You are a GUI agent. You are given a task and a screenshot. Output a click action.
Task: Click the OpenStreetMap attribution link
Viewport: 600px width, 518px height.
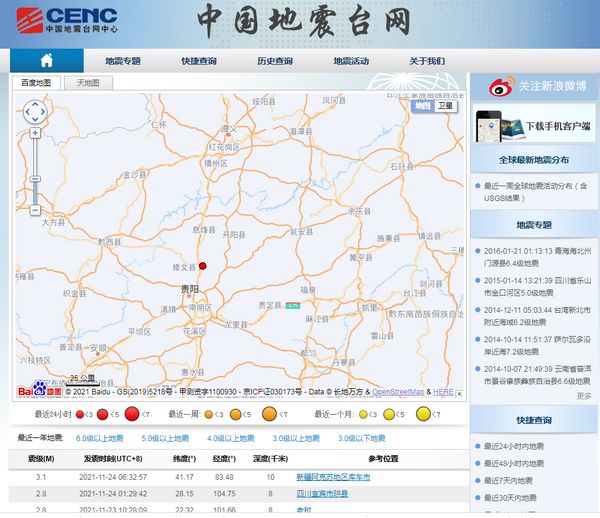[x=398, y=392]
